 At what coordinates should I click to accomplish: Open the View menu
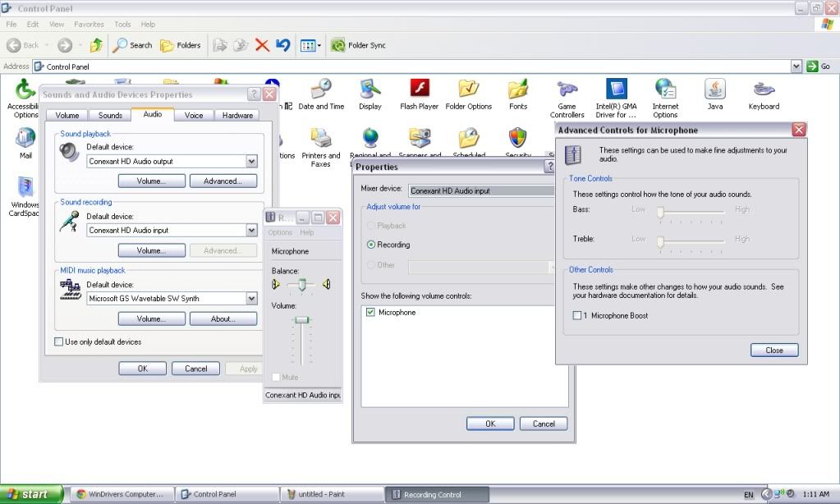(57, 24)
